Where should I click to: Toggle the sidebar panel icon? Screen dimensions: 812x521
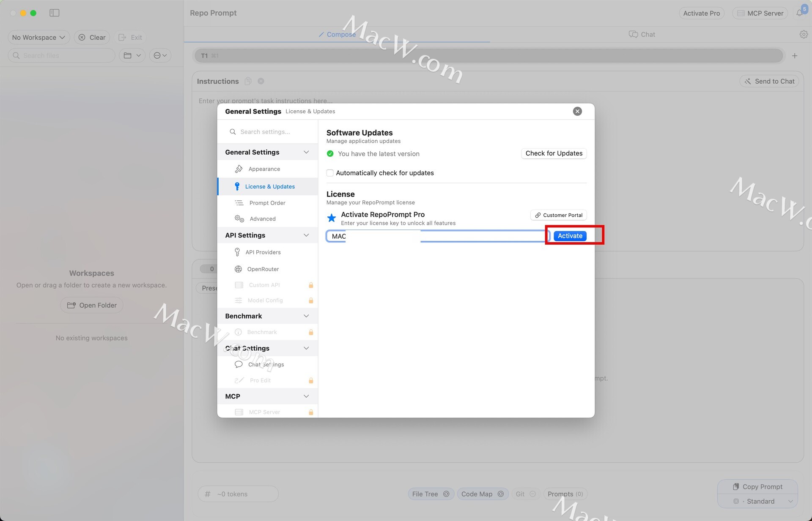55,13
